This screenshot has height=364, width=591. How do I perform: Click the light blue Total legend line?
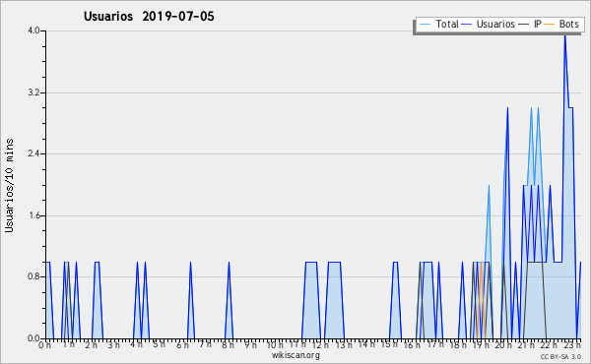point(425,25)
